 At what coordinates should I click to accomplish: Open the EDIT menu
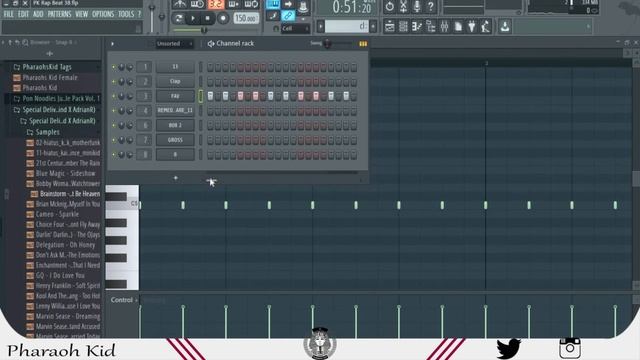23,14
